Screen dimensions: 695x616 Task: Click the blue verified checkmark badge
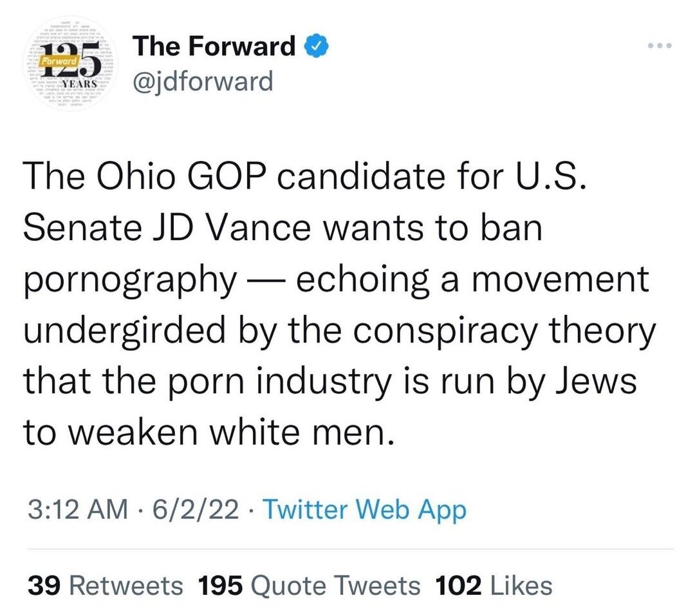click(319, 46)
